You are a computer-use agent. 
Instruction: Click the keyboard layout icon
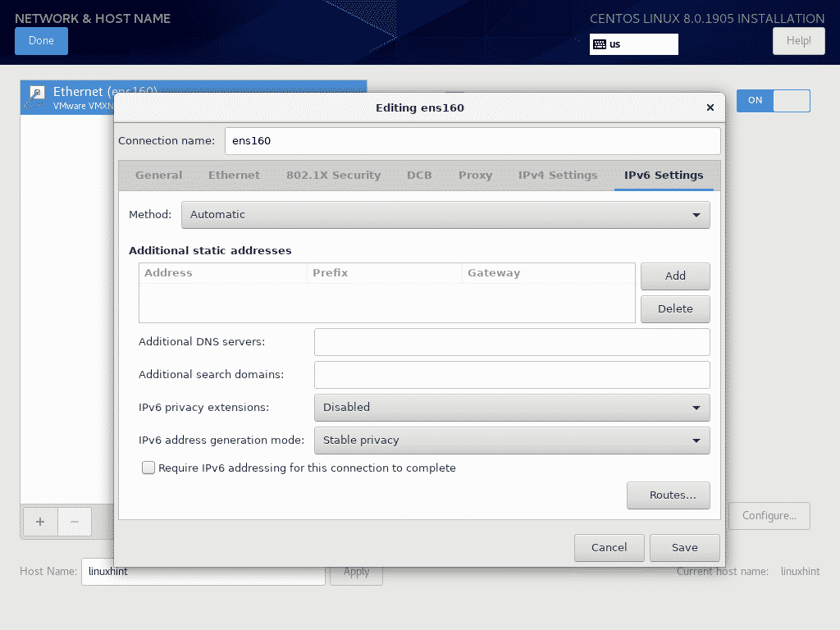[x=600, y=44]
